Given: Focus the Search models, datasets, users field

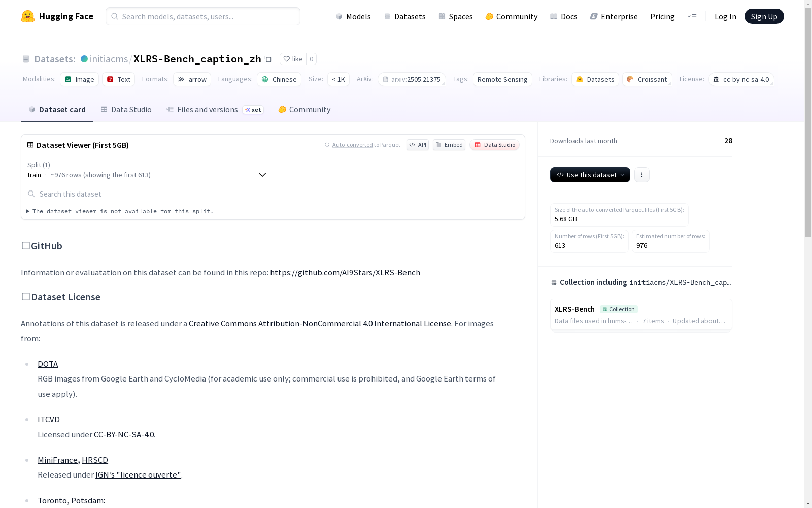Looking at the screenshot, I should click(x=203, y=16).
